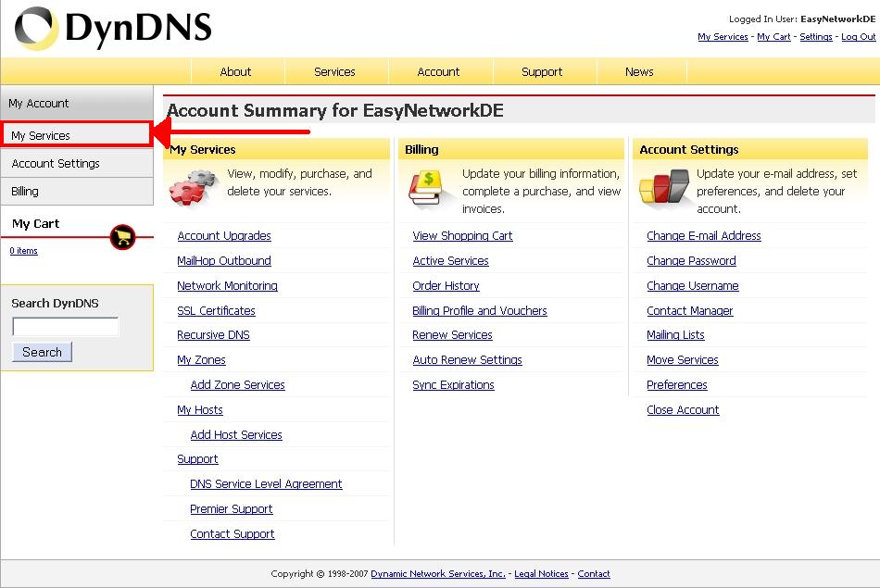Click the My Cart link in the header
The image size is (880, 588).
pyautogui.click(x=773, y=36)
